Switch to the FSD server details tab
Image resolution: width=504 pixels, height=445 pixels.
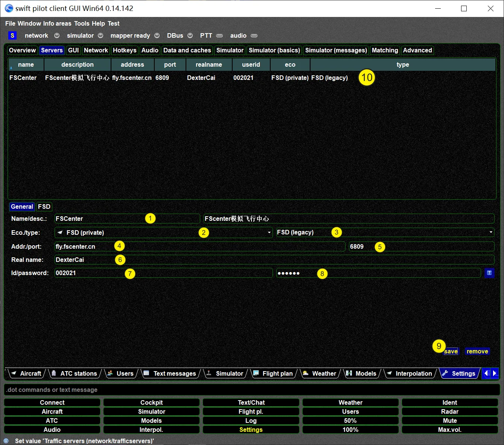tap(44, 206)
